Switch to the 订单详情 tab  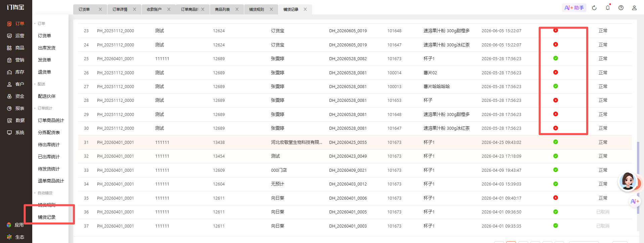(120, 9)
